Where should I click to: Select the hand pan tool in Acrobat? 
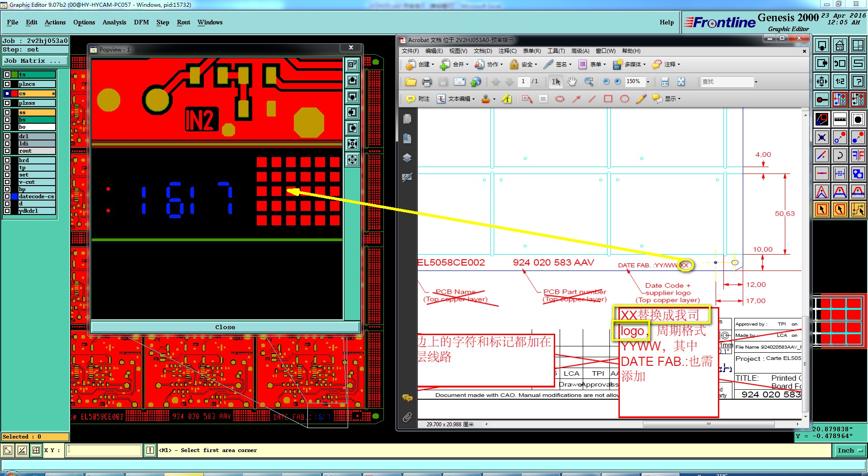[572, 82]
